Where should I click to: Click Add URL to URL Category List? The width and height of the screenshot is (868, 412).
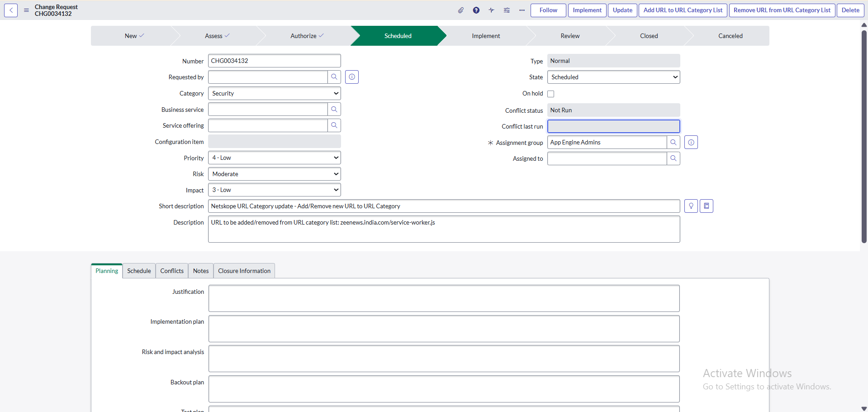point(683,10)
